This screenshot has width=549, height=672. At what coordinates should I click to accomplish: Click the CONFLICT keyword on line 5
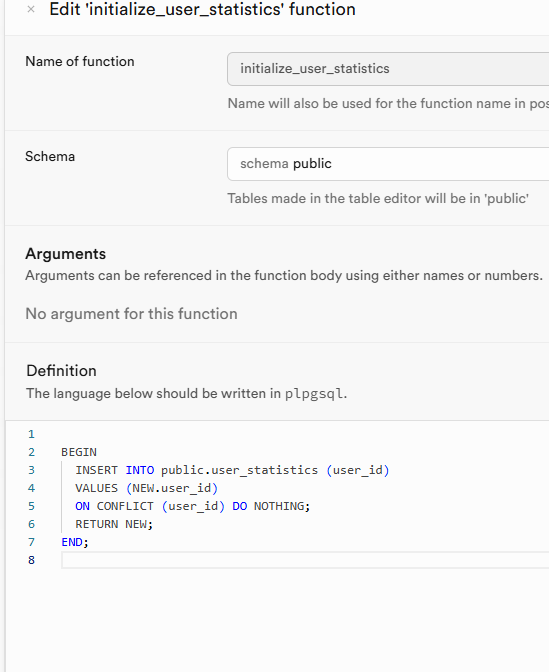[125, 506]
